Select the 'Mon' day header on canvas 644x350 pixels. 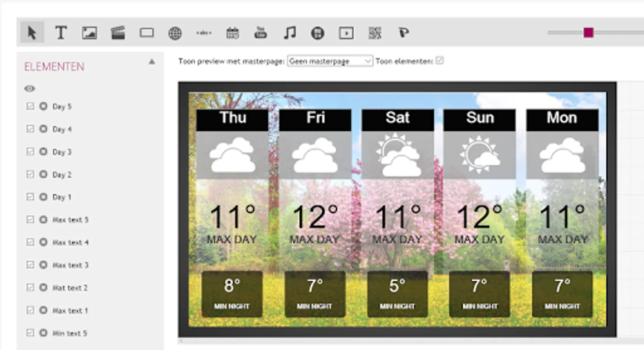click(x=562, y=120)
